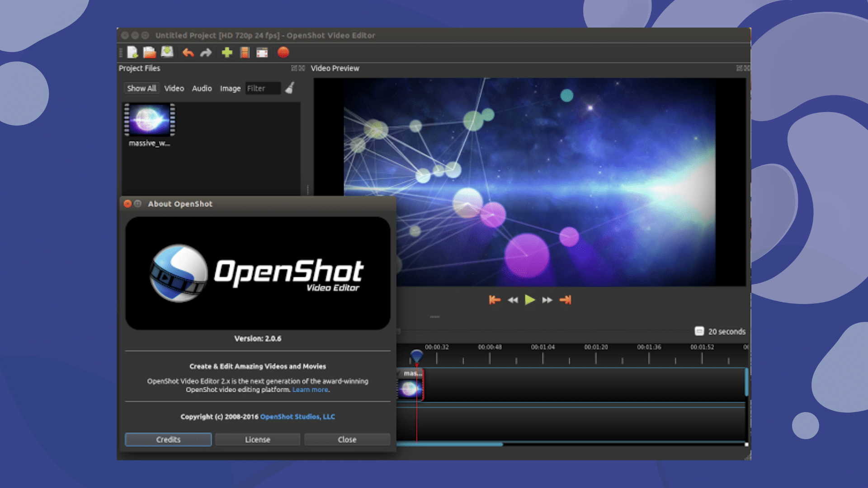Select the massive_w... file thumbnail
Viewport: 868px width, 488px height.
(x=150, y=120)
